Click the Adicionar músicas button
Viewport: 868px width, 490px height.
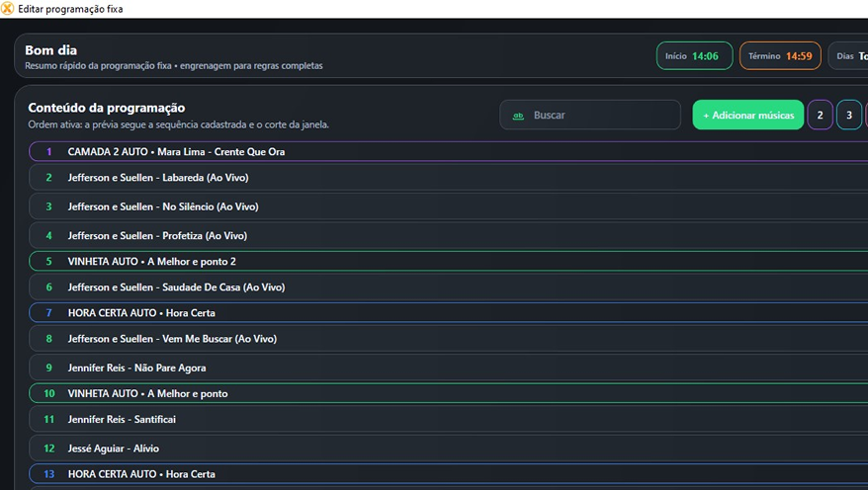747,115
